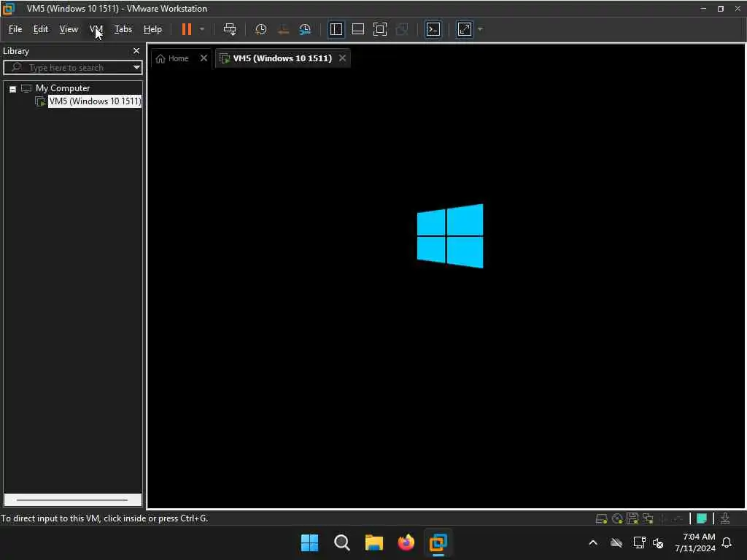Click the install tools status icon at far right
Viewport: 747px width, 560px height.
pyautogui.click(x=725, y=518)
